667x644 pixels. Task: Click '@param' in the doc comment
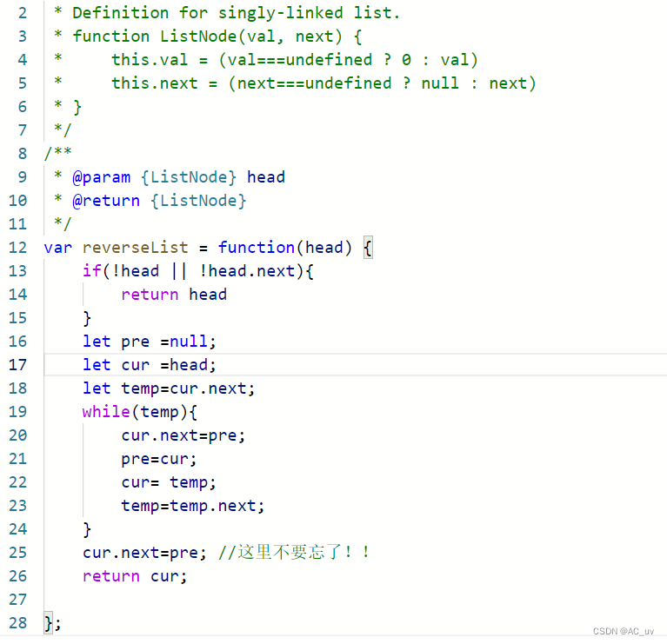pos(101,177)
